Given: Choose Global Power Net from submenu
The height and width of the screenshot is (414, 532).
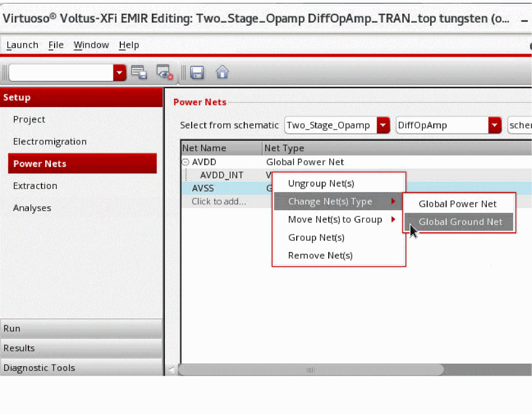Looking at the screenshot, I should coord(457,204).
